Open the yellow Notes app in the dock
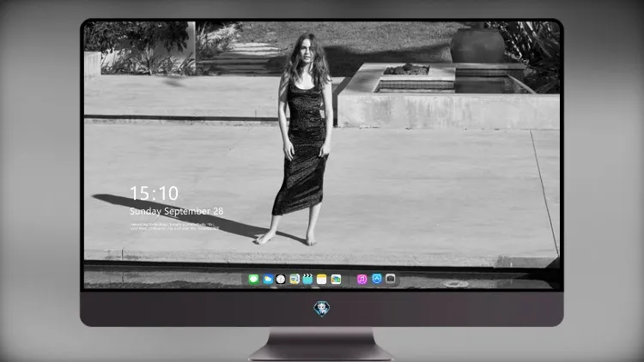 click(x=322, y=280)
